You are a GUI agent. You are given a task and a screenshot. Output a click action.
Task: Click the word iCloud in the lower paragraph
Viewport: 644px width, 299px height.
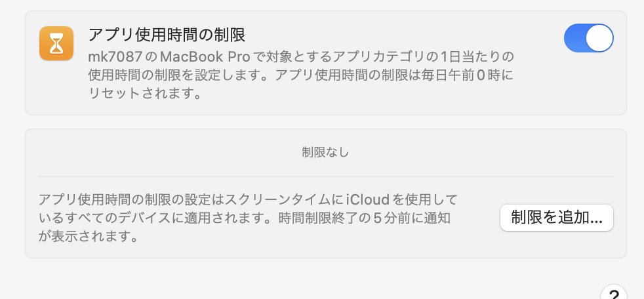pos(368,199)
